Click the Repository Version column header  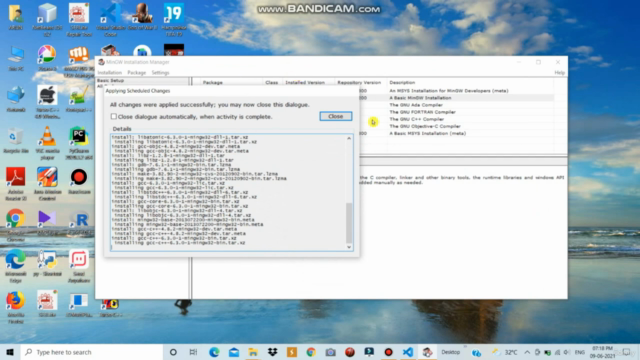tap(359, 82)
